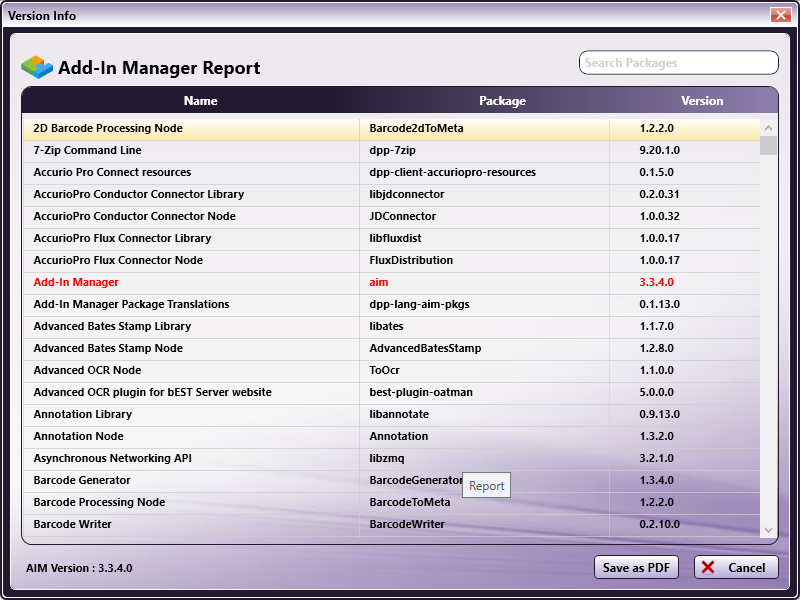The image size is (800, 600).
Task: Click the BarcodeWriter package cell
Action: point(484,524)
